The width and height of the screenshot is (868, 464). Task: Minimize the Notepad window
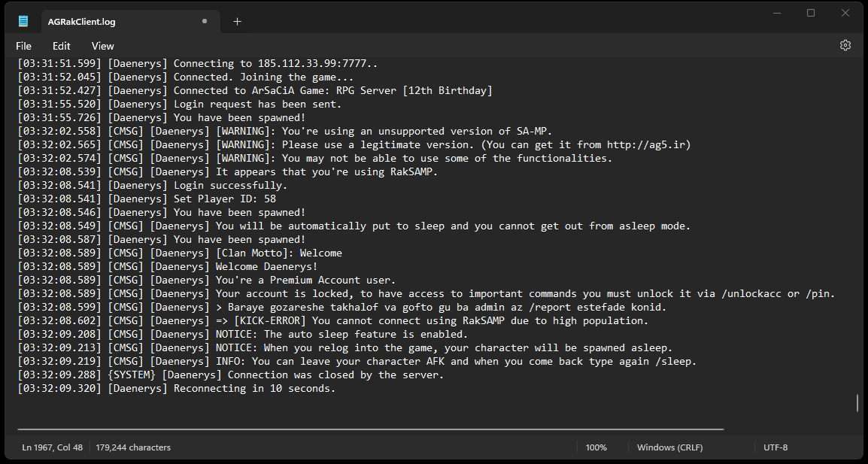coord(775,13)
